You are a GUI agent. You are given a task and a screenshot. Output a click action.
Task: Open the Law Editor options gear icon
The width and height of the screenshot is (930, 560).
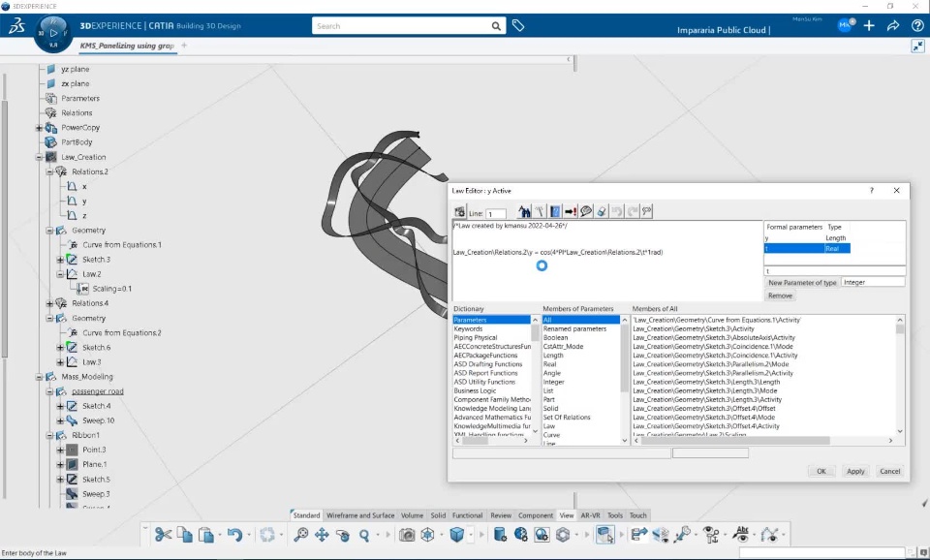[x=459, y=212]
